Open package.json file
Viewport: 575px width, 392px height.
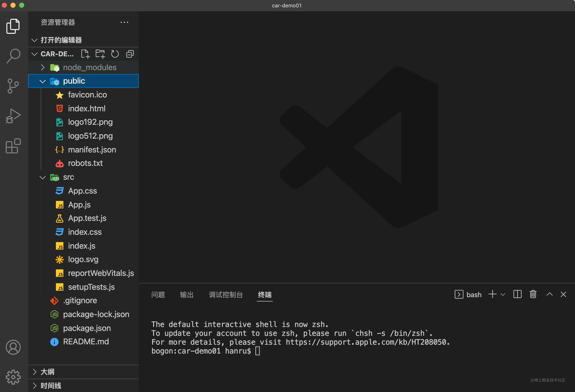click(83, 328)
